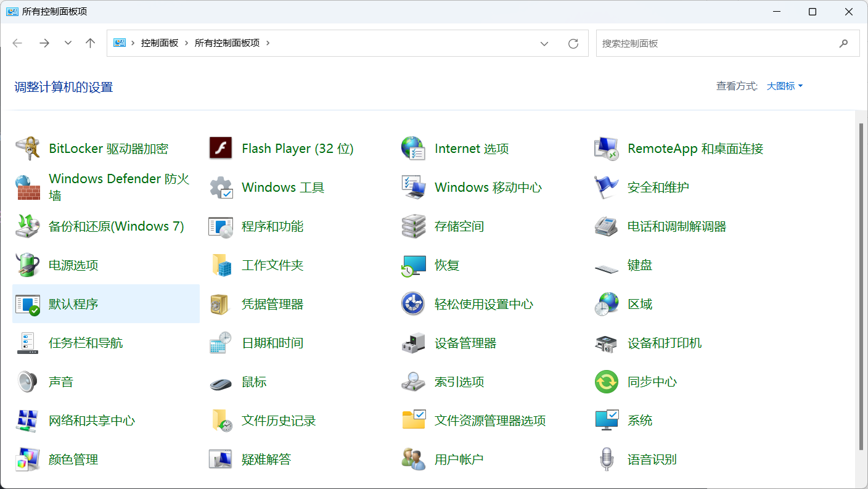Open the 同步中心 green sync icon
Viewport: 868px width, 489px height.
(x=606, y=382)
